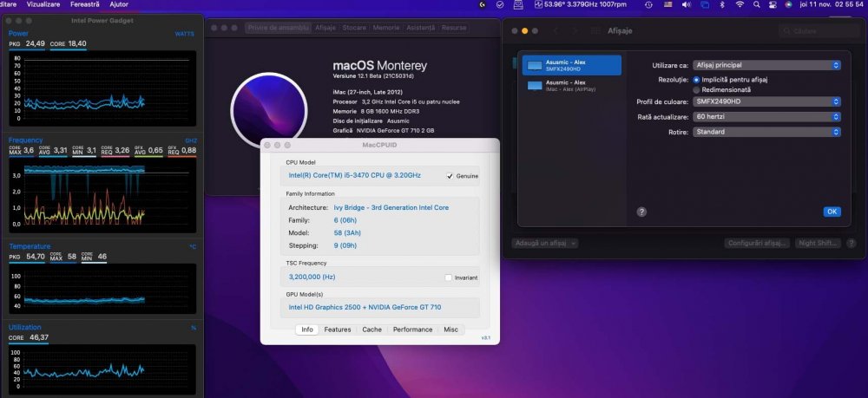Open Spotlight search magnifier icon
The height and width of the screenshot is (398, 868).
click(x=757, y=4)
